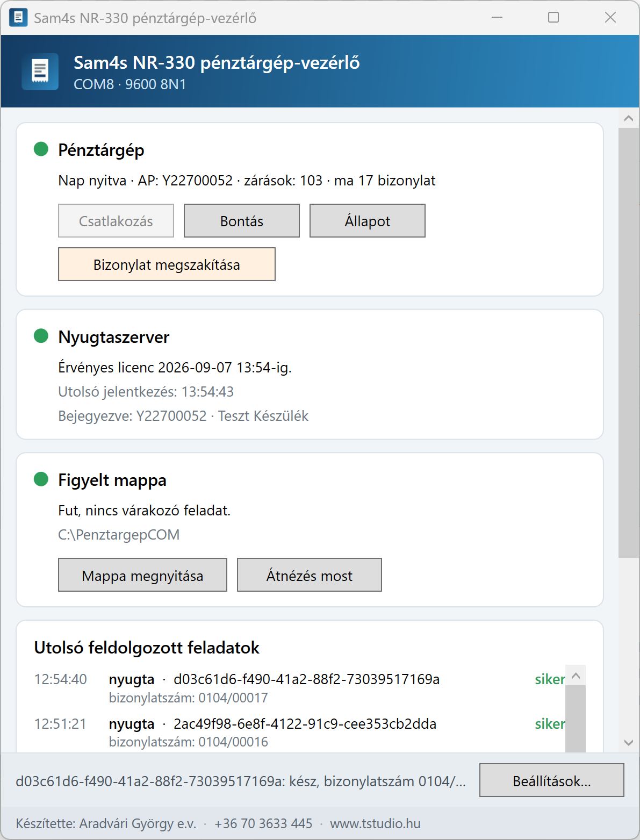The image size is (640, 840).
Task: Click Készítette: Aradvári György e.v. text
Action: click(x=106, y=823)
